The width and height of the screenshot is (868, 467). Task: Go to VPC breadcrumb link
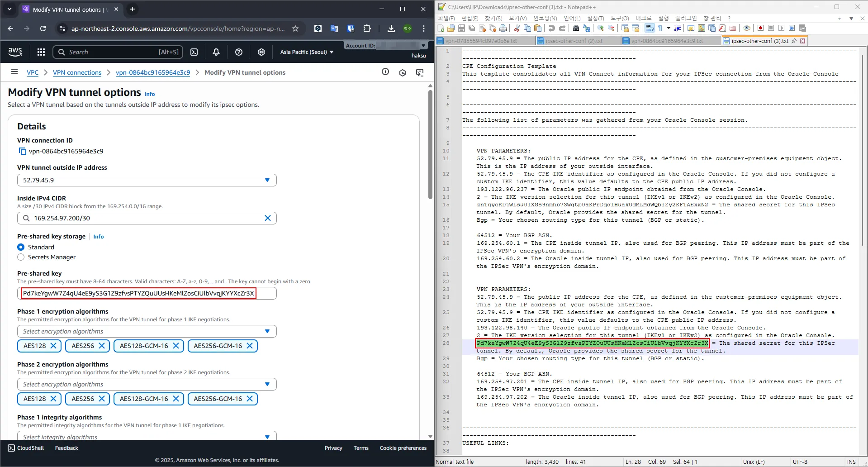click(x=33, y=72)
